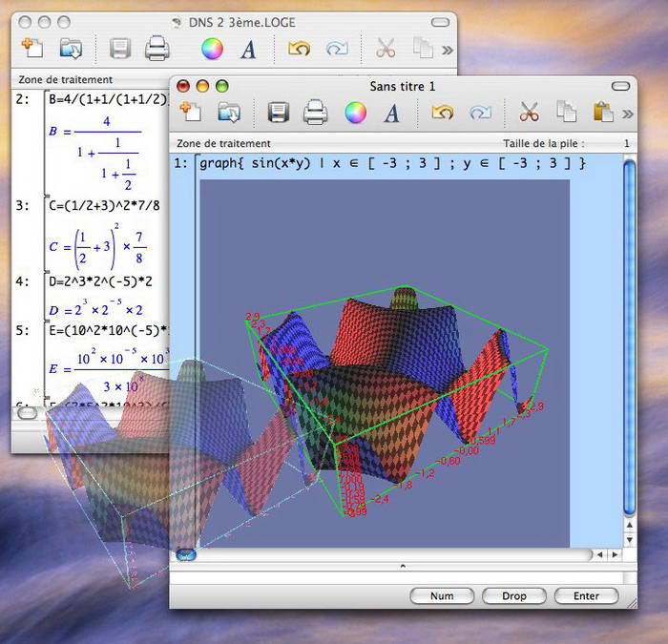
Task: Undo icon in Sans titre 1 toolbar
Action: [442, 113]
